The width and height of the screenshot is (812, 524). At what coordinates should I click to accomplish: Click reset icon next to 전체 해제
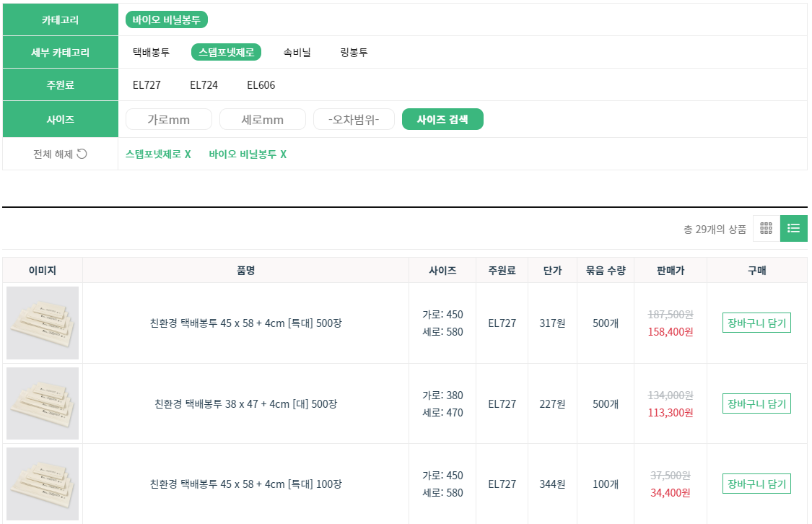click(82, 154)
